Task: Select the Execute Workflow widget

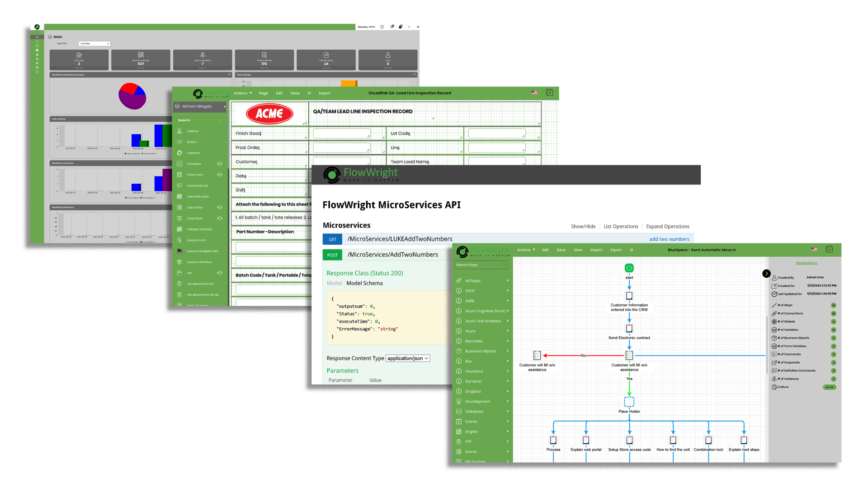Action: click(199, 262)
